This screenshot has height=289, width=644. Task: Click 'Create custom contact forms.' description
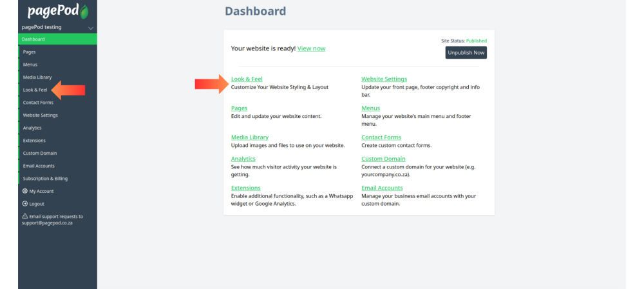click(397, 145)
